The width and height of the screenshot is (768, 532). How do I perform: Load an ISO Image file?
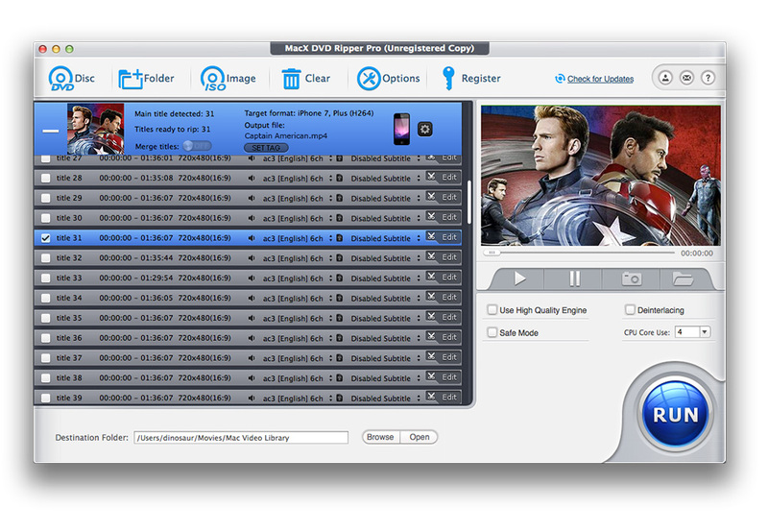click(x=228, y=79)
